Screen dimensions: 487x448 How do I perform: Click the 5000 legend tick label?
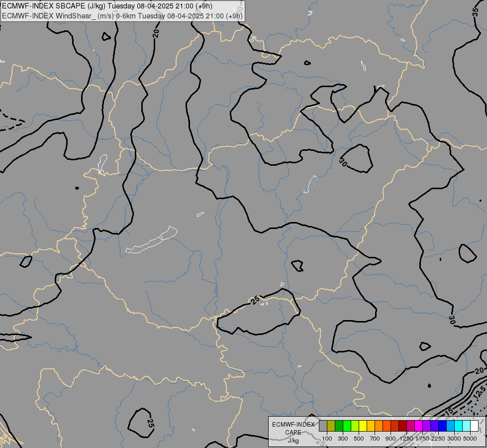pyautogui.click(x=470, y=439)
